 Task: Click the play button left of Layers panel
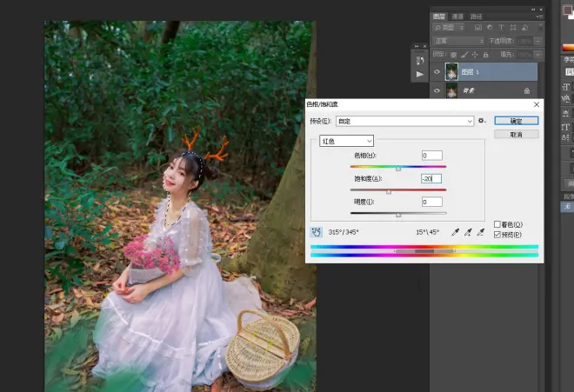point(419,74)
